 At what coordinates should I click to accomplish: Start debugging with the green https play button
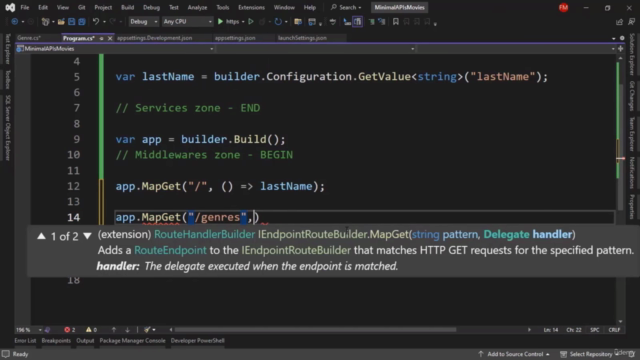[220, 22]
